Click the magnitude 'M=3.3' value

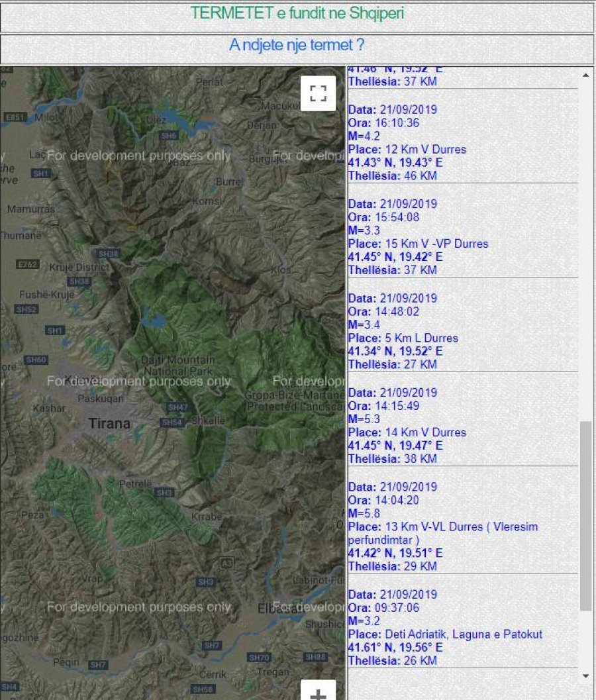[364, 230]
